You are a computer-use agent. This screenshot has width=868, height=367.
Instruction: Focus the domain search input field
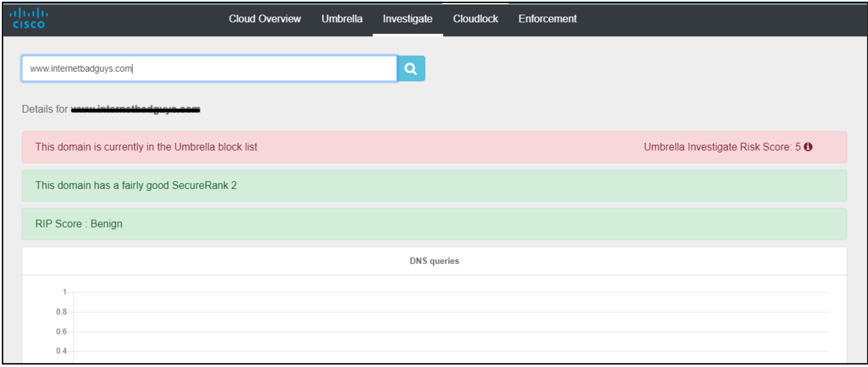209,68
